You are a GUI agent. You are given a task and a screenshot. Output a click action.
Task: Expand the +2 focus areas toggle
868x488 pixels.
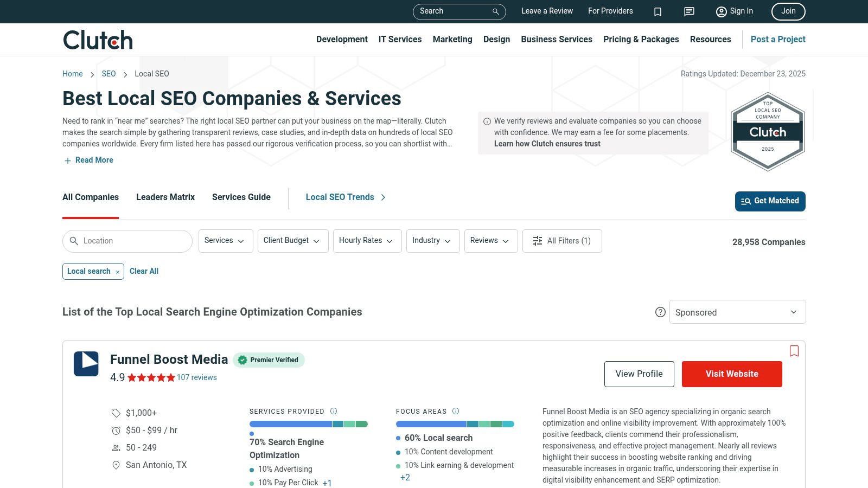(x=405, y=477)
